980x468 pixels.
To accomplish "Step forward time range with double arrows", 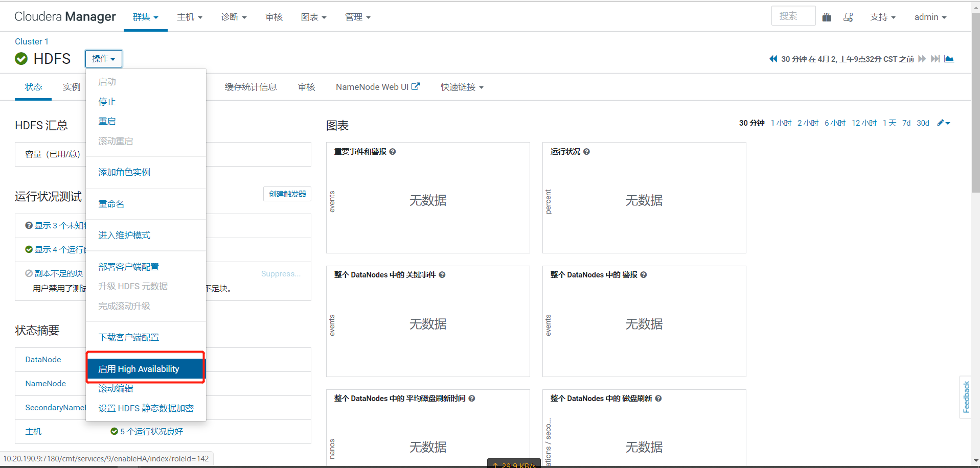I will click(922, 59).
